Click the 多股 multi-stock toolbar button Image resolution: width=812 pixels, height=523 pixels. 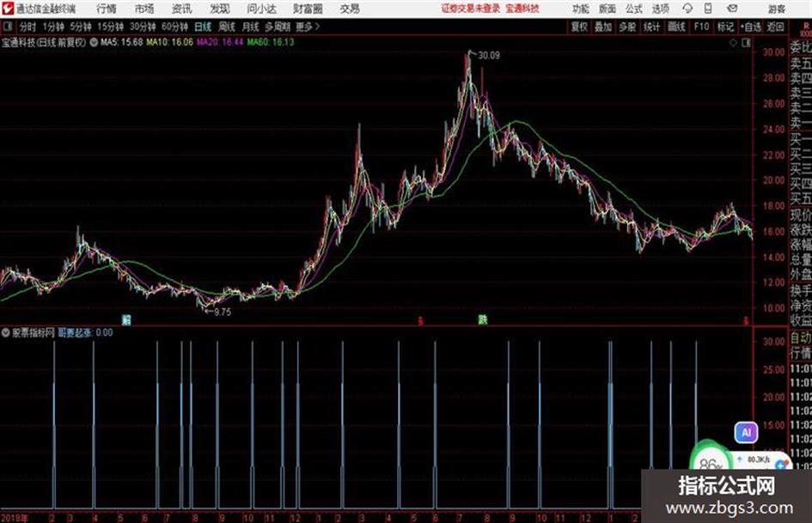pyautogui.click(x=627, y=27)
